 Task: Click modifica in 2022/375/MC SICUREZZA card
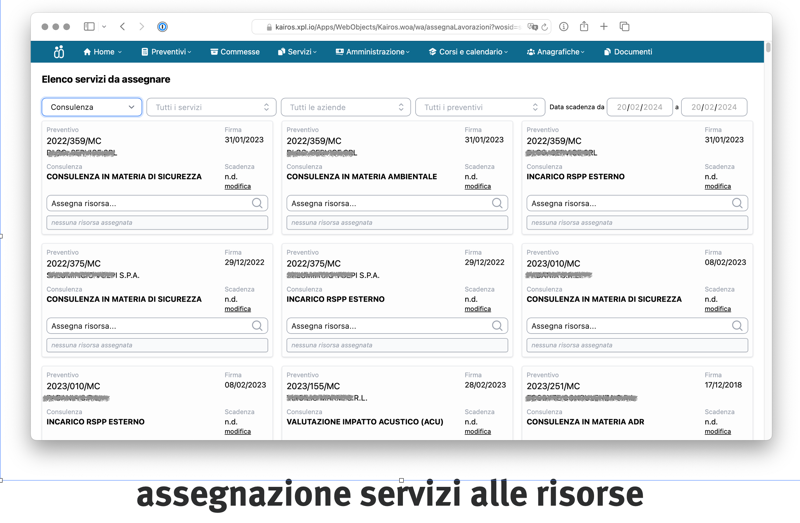coord(238,309)
